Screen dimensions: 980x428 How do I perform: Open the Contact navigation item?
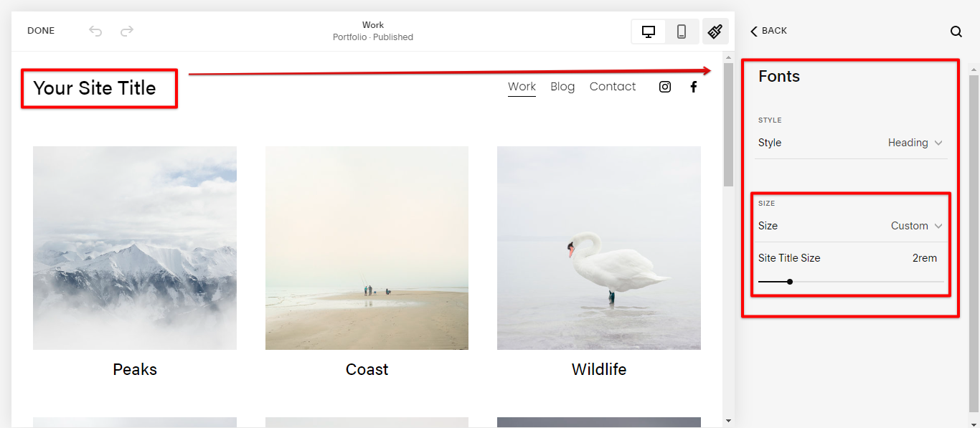click(613, 87)
